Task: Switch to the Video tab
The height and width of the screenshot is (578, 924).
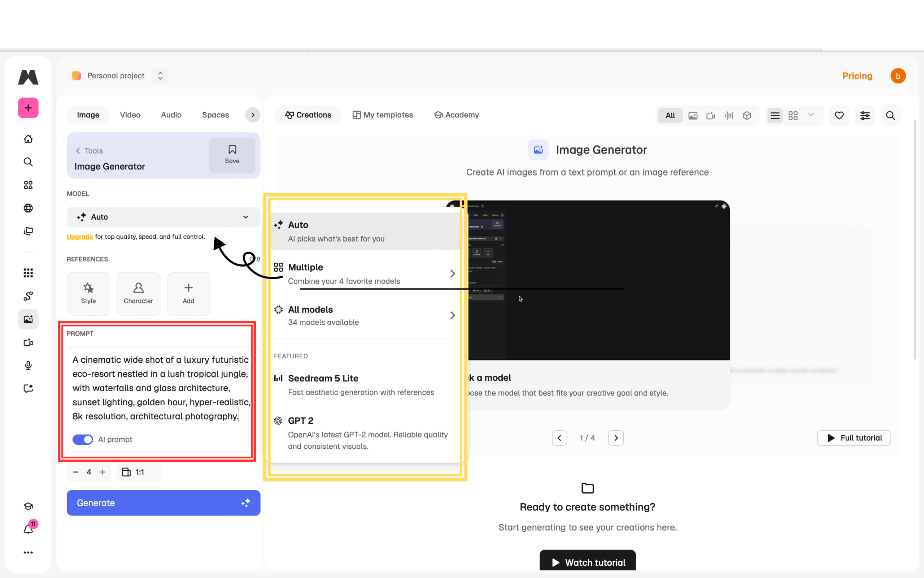Action: pos(130,115)
